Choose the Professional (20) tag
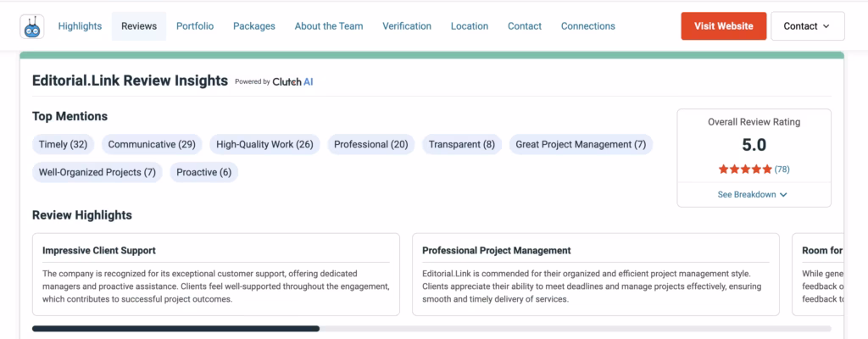 click(x=371, y=145)
